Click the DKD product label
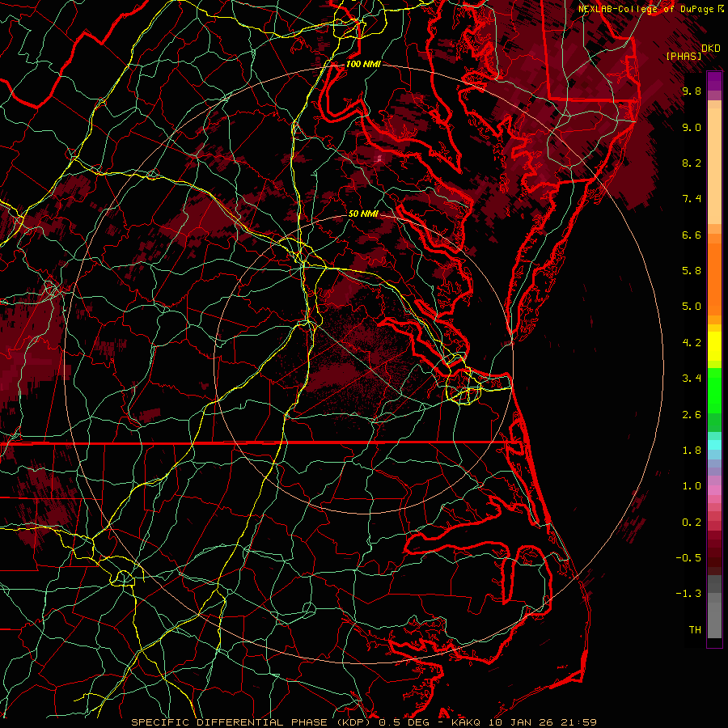 [710, 49]
